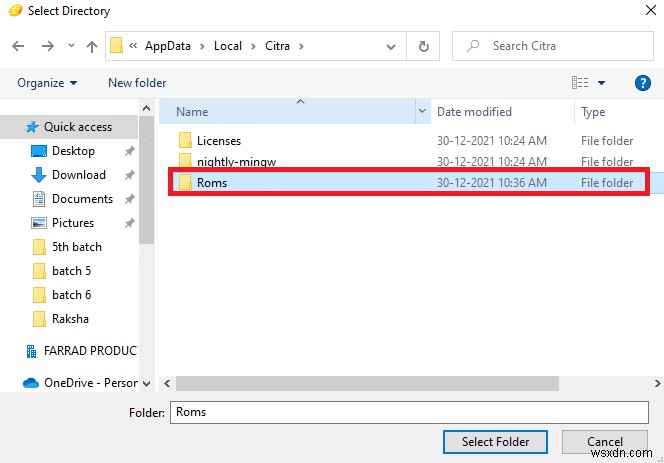Click the Quick access star icon
This screenshot has width=664, height=463.
[33, 127]
